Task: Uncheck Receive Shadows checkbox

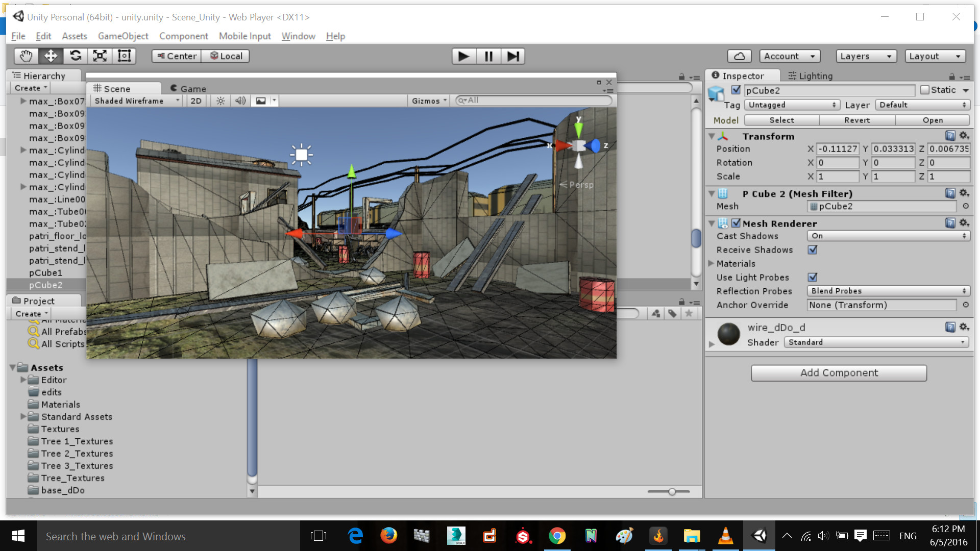Action: [x=813, y=250]
